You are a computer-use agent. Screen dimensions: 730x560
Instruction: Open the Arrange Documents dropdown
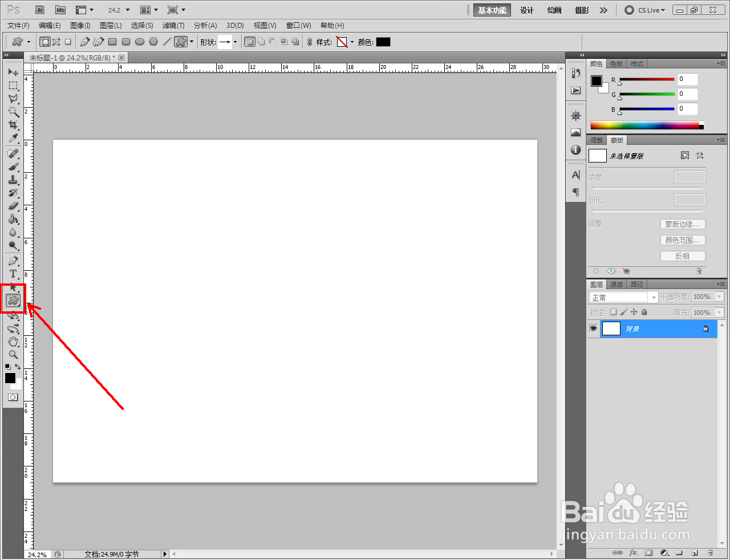coord(149,10)
